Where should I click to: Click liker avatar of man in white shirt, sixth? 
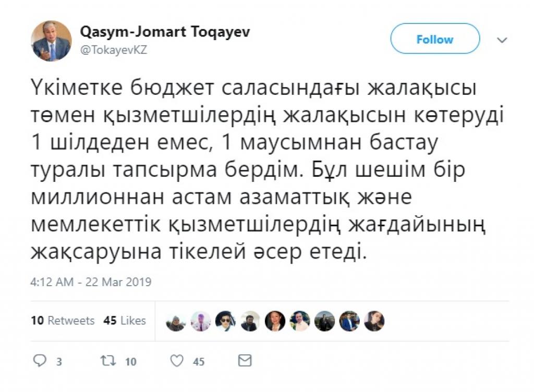(x=300, y=321)
